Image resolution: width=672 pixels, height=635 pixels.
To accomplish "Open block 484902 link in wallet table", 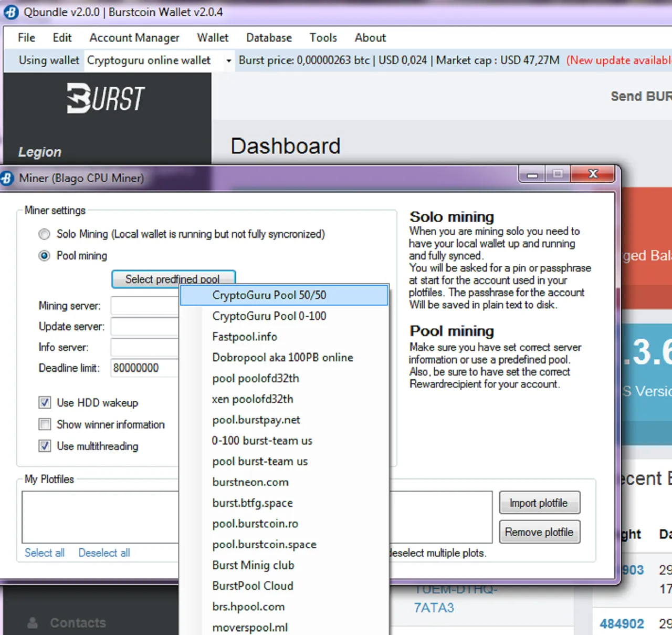I will 622,624.
